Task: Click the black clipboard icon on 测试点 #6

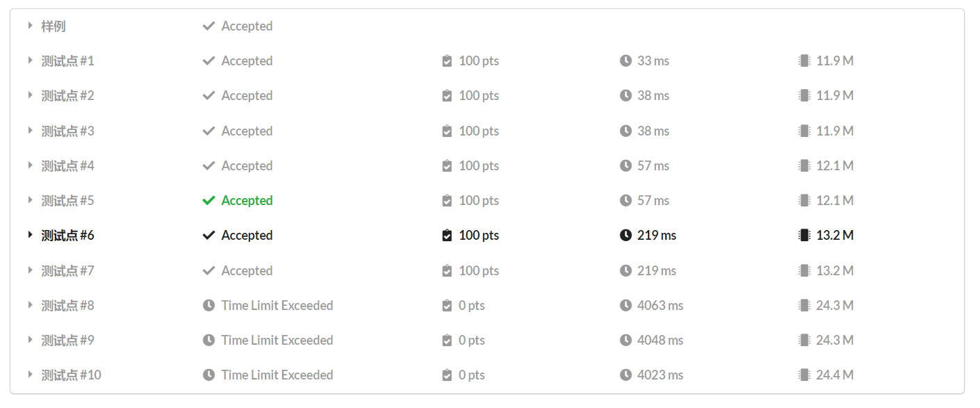Action: click(x=447, y=236)
